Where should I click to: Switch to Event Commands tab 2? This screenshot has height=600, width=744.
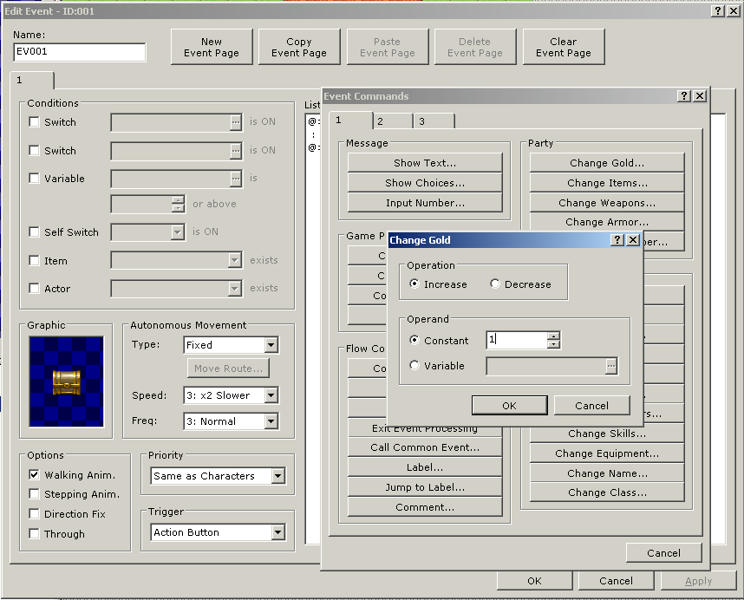pyautogui.click(x=392, y=121)
